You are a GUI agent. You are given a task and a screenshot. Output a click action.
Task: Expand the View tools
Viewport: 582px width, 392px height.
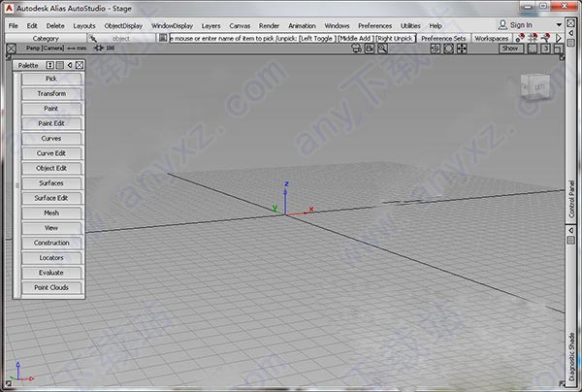(51, 228)
